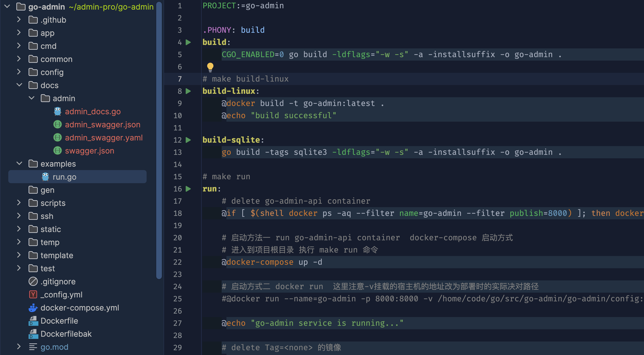Viewport: 644px width, 355px height.
Task: Open admin_swagger.yaml file
Action: click(x=104, y=138)
